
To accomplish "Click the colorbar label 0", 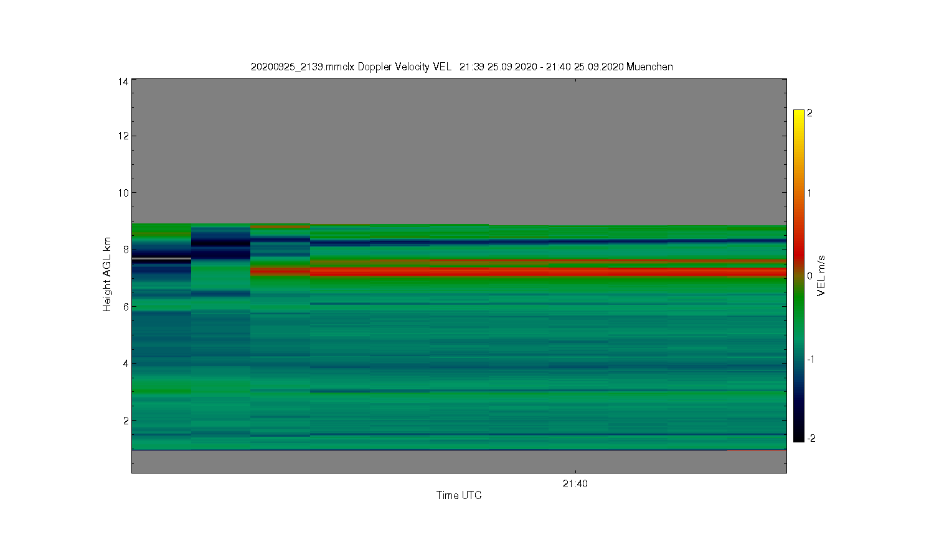I will click(809, 276).
